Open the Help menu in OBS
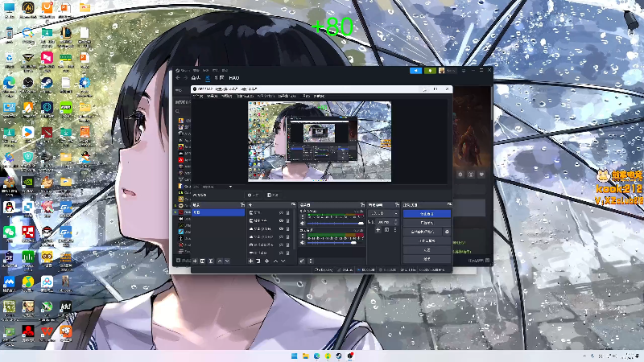 click(x=319, y=96)
